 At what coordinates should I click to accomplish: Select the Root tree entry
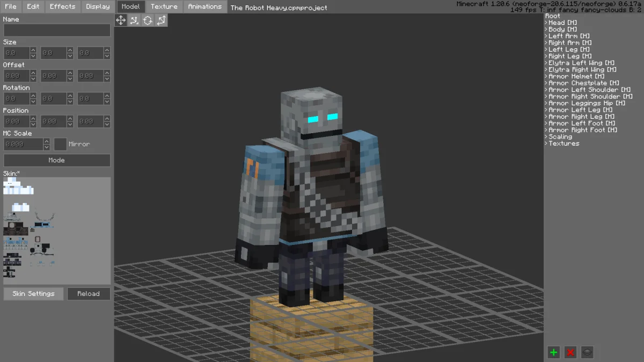coord(553,16)
